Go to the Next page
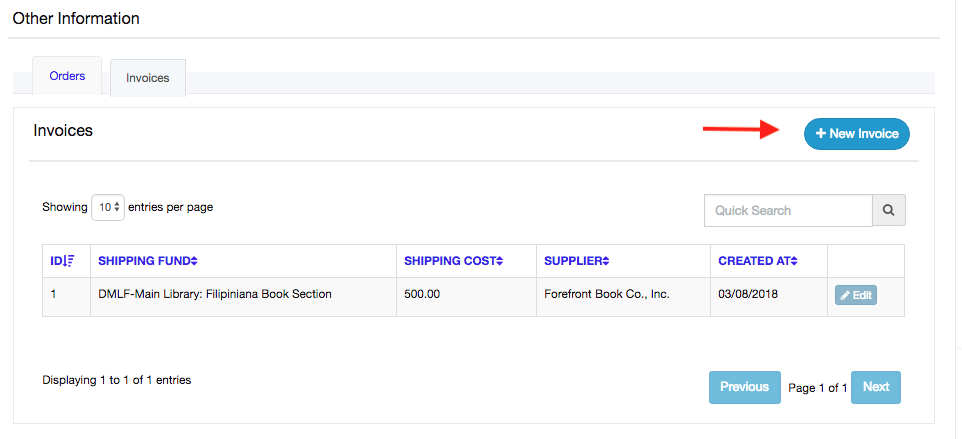 coord(875,387)
